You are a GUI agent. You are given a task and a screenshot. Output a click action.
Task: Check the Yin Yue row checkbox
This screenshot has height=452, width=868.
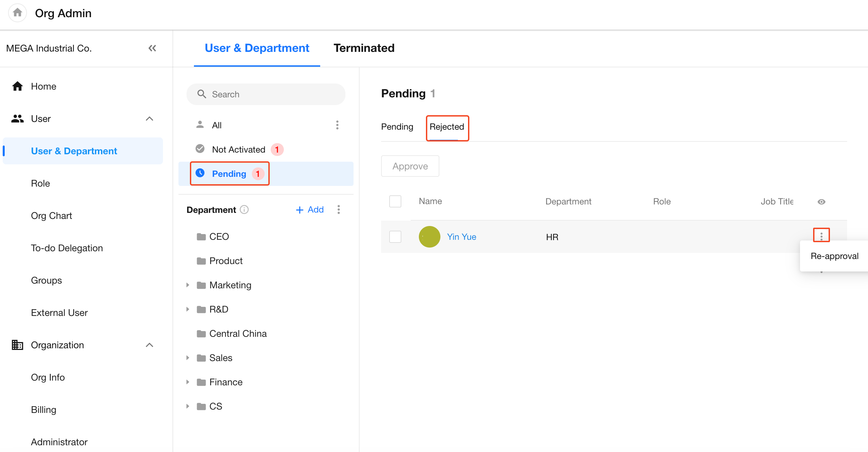coord(395,237)
